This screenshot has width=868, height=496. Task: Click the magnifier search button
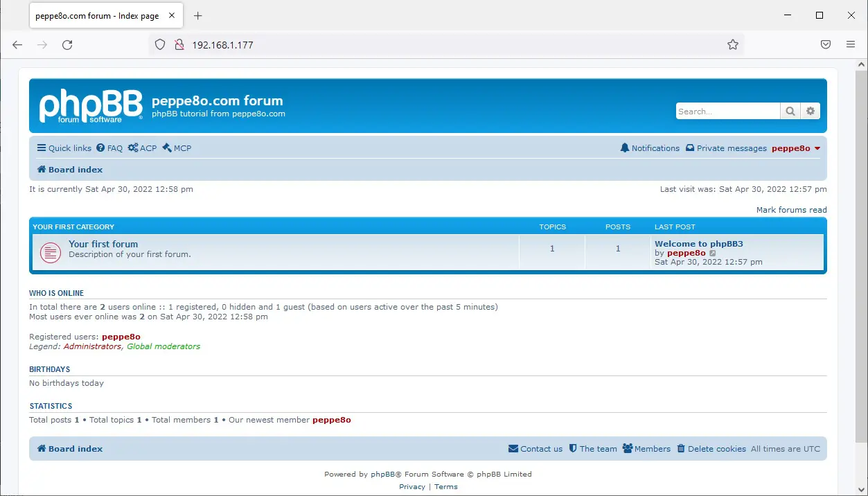click(790, 111)
